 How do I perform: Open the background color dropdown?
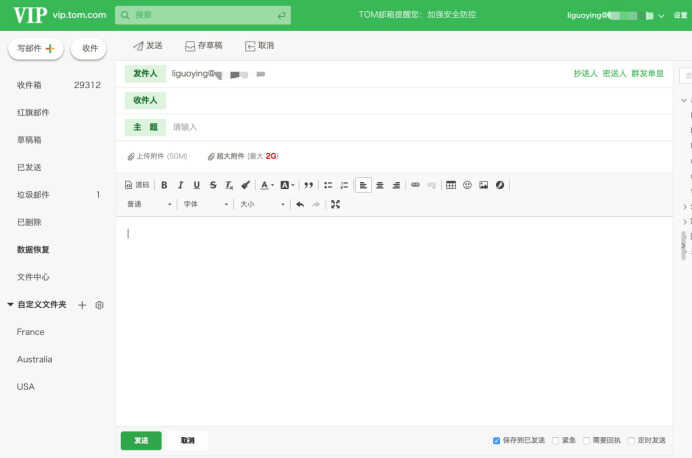tap(287, 185)
